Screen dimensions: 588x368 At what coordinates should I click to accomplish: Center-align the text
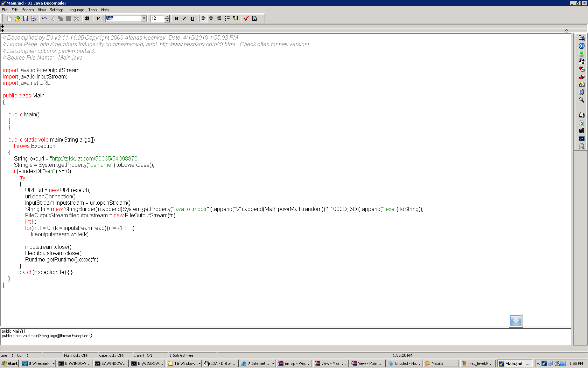211,19
